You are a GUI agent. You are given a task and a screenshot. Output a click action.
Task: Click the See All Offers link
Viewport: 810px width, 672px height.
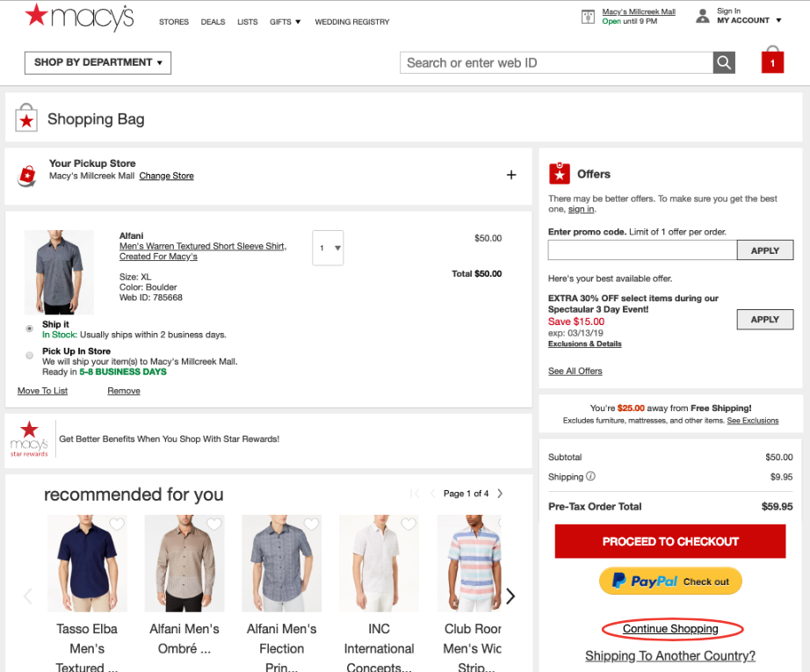tap(575, 371)
